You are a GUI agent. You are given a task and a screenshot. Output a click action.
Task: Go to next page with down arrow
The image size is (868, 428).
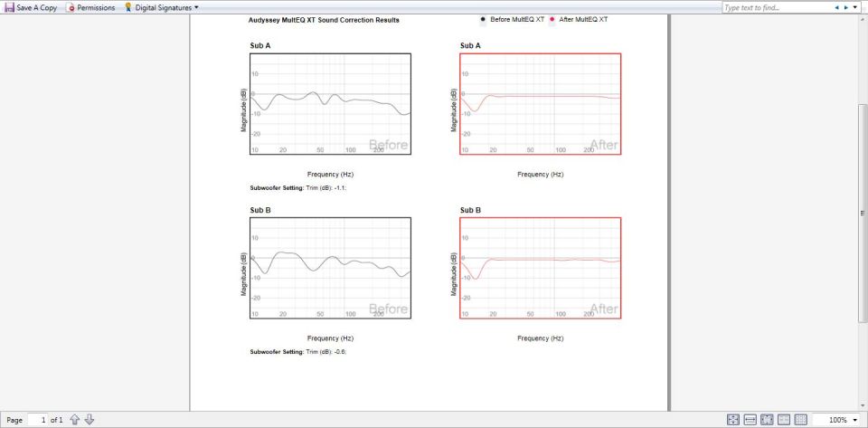pyautogui.click(x=90, y=420)
